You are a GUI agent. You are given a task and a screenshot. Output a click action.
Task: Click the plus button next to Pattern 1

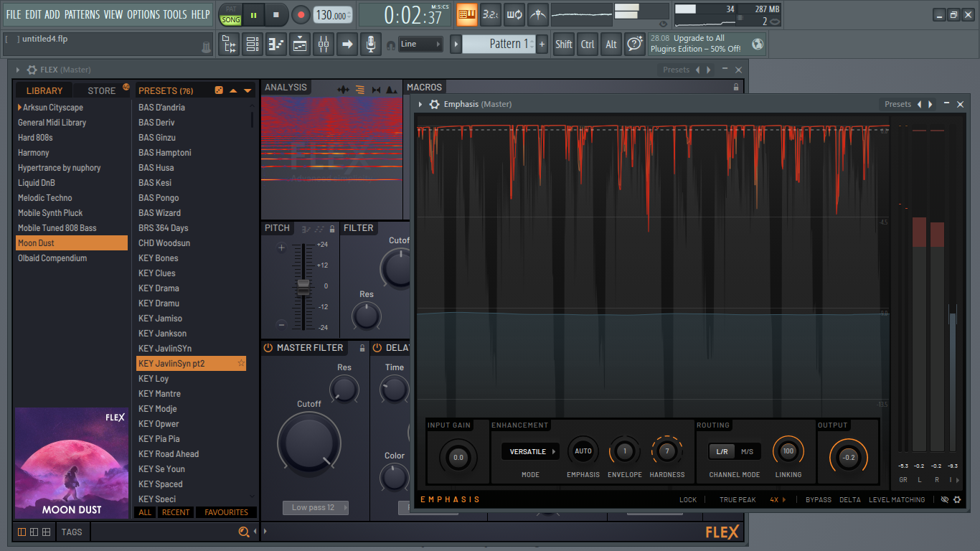(x=542, y=44)
